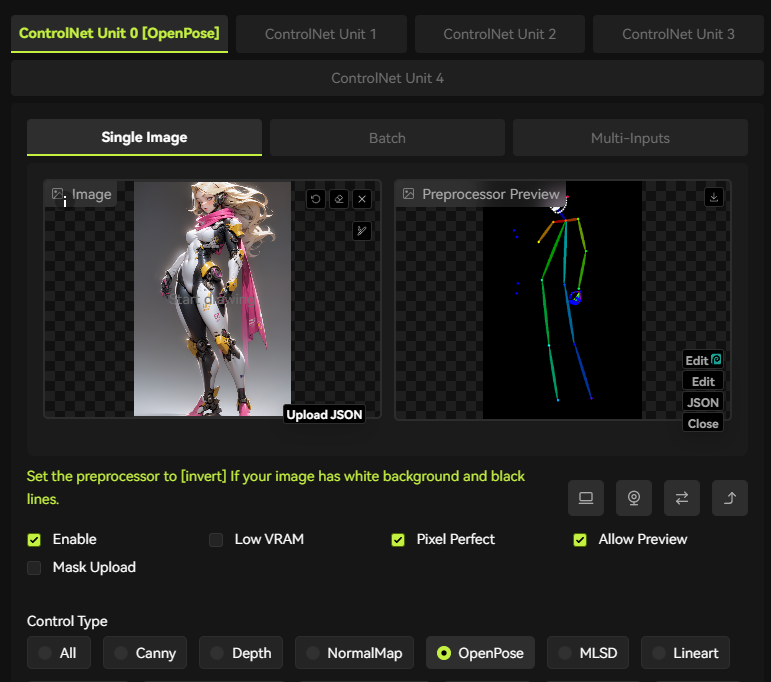
Task: Select the Single Image tab
Action: (x=145, y=137)
